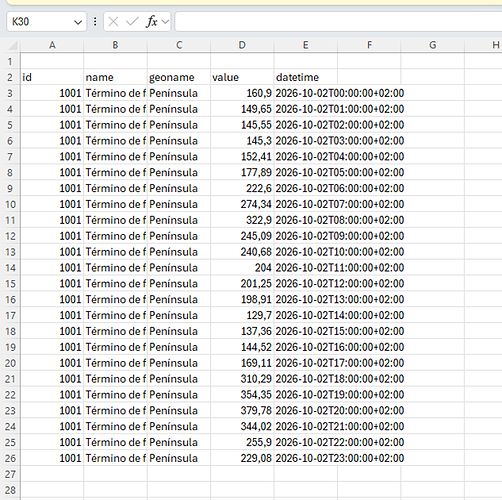Image resolution: width=502 pixels, height=500 pixels.
Task: Click the 'geoname' header cell
Action: pyautogui.click(x=179, y=77)
